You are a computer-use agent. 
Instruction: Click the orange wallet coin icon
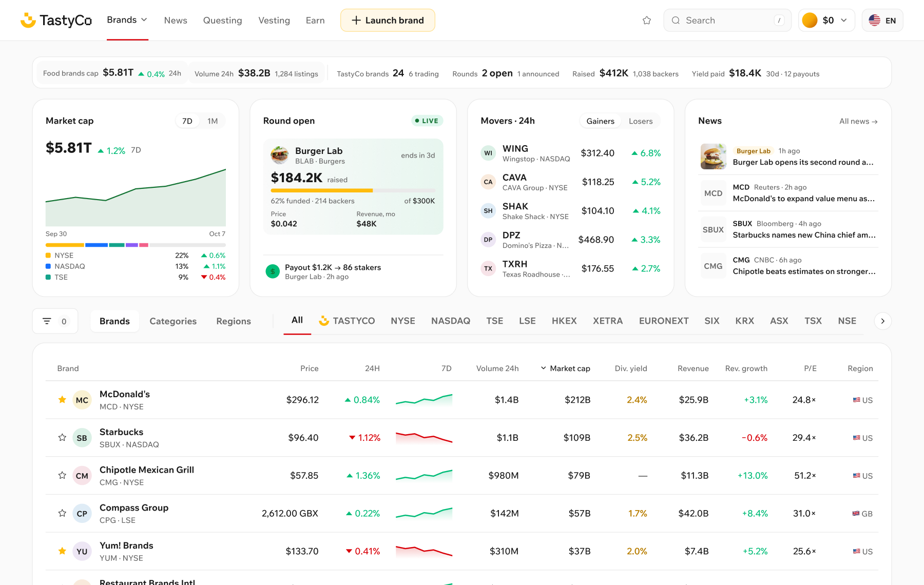tap(810, 21)
